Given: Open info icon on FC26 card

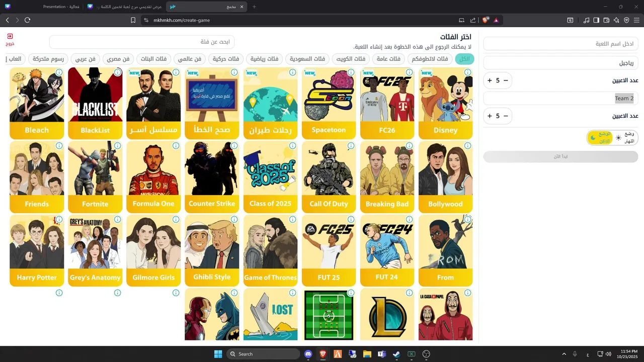Looking at the screenshot, I should point(410,72).
